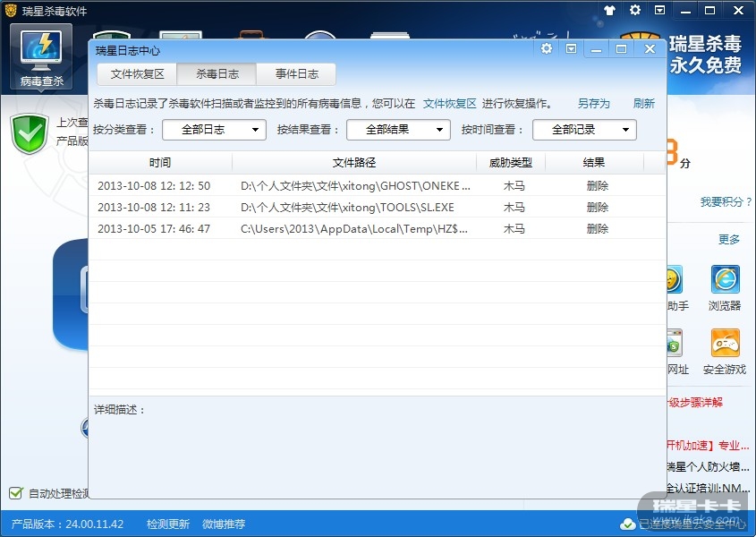The width and height of the screenshot is (756, 537).
Task: Click the green shield status icon
Action: 30,133
